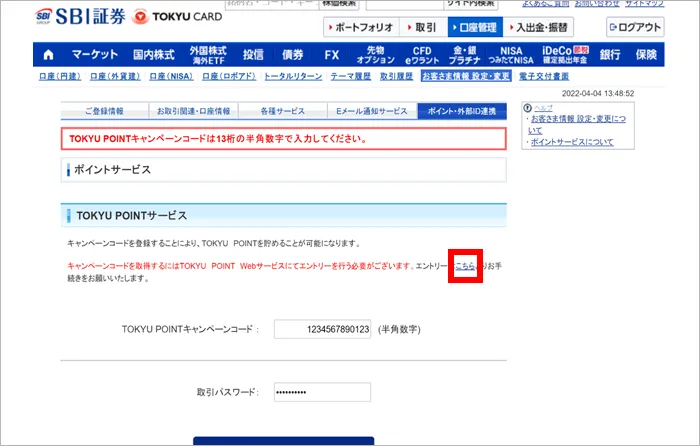Click the help question mark icon

(528, 106)
